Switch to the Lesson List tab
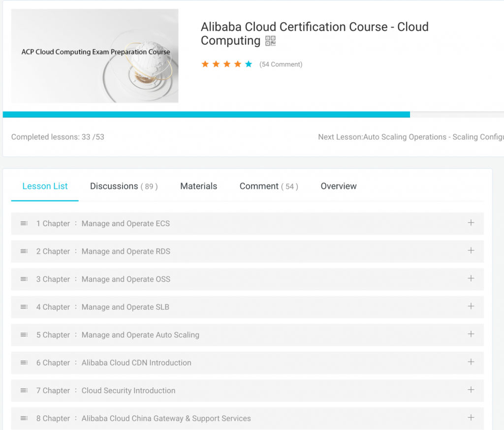504x430 pixels. [45, 186]
